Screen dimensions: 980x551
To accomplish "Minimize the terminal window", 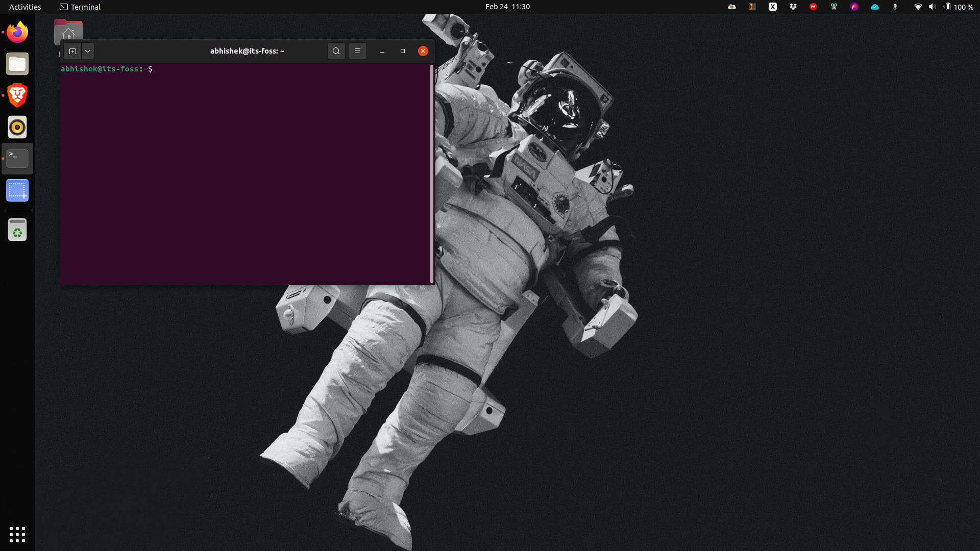I will [x=382, y=51].
